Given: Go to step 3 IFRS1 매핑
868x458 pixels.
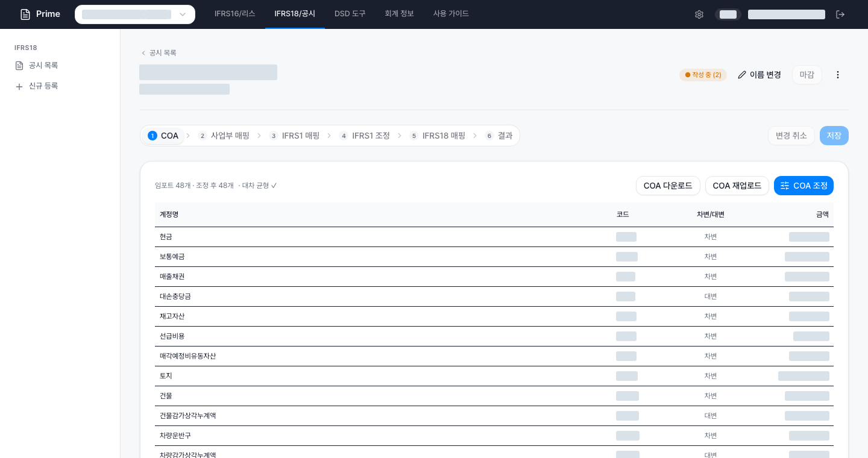Looking at the screenshot, I should click(x=295, y=136).
